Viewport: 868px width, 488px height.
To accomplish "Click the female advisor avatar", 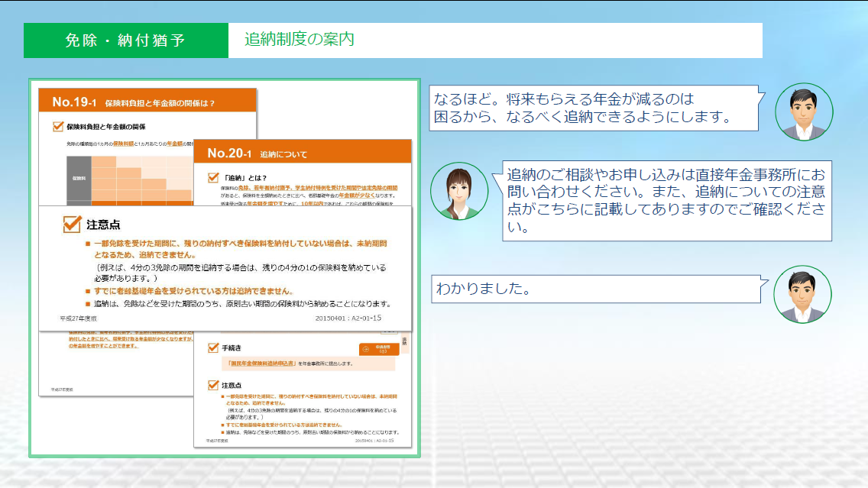I will (x=458, y=191).
